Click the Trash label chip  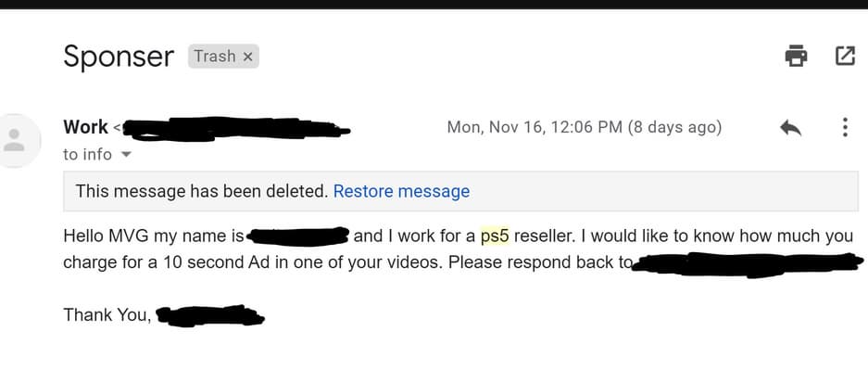pyautogui.click(x=215, y=57)
